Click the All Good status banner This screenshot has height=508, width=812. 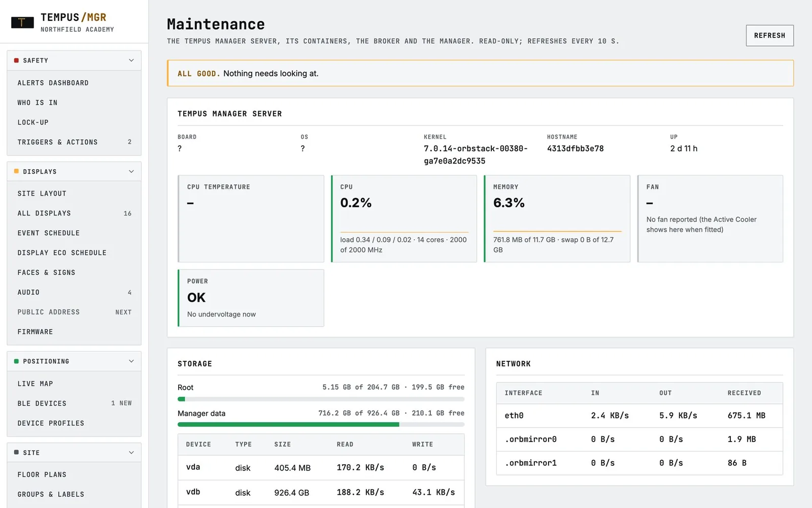[480, 73]
